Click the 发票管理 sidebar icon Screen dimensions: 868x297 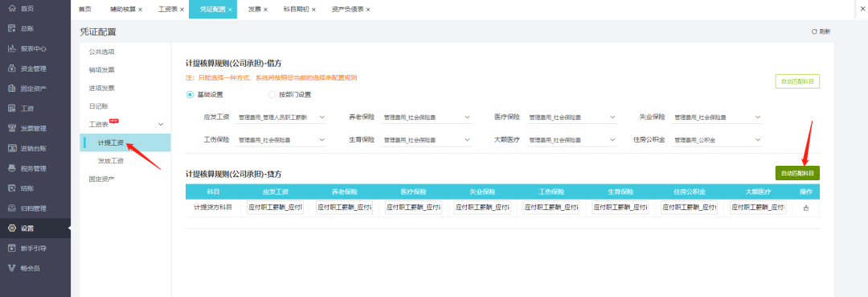pyautogui.click(x=11, y=129)
